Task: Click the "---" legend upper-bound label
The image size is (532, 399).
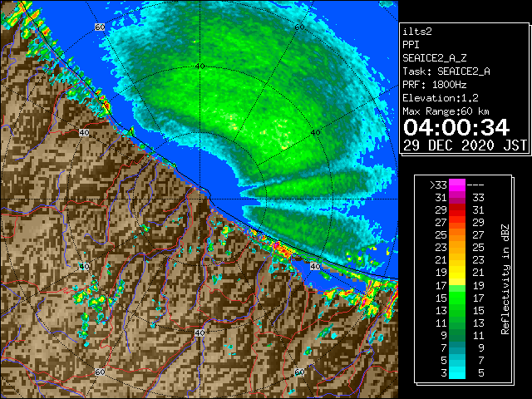Action: [475, 185]
